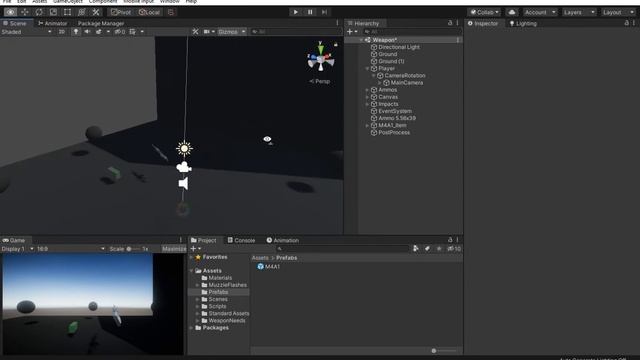Toggle scene grid visibility icon
Screen dimensions: 640x360
tap(132, 31)
